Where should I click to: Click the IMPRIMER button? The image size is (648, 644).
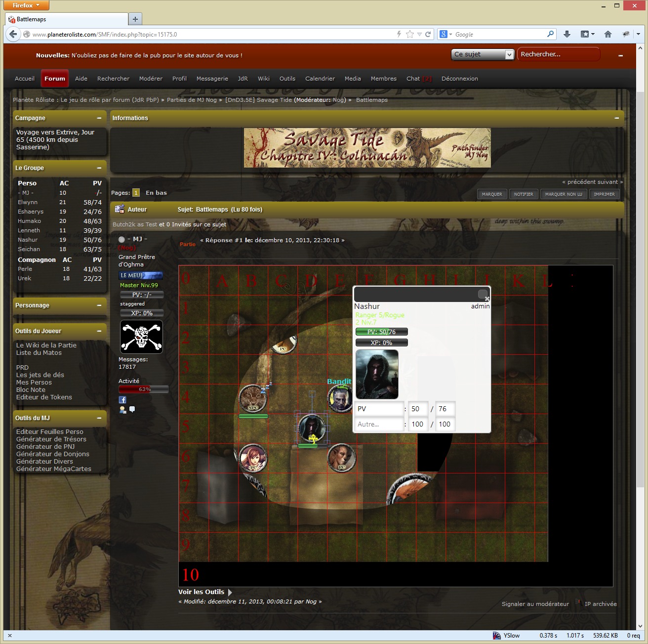click(x=604, y=194)
